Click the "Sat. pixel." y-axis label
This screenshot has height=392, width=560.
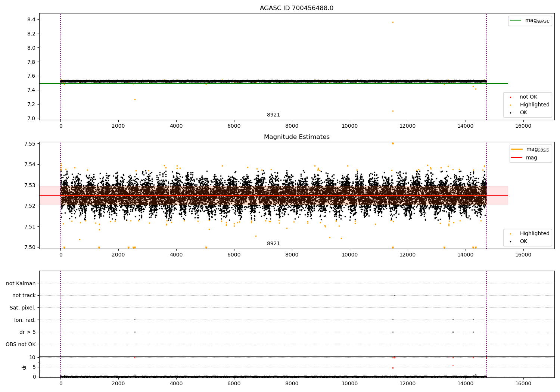23,308
